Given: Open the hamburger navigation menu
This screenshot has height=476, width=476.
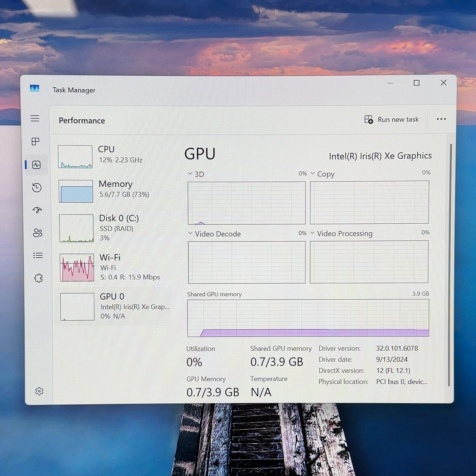Looking at the screenshot, I should (x=35, y=118).
